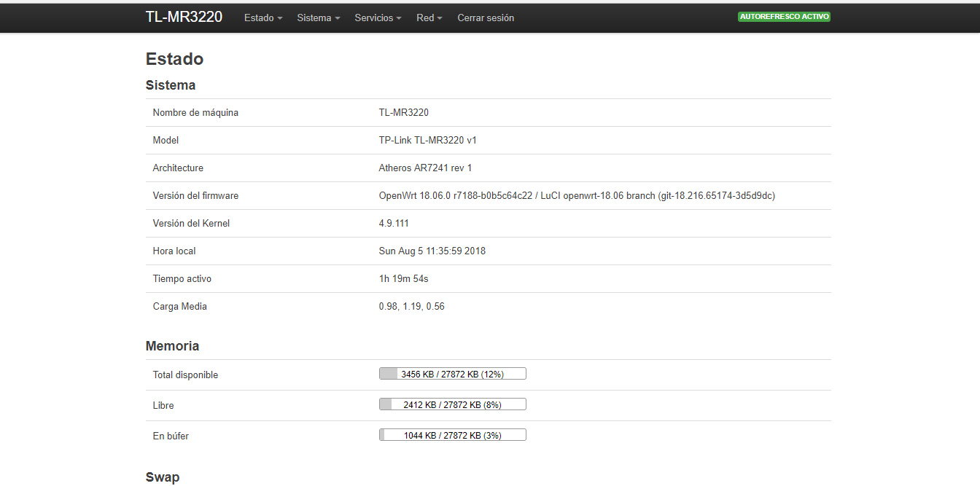980x486 pixels.
Task: Select the Memoria section heading
Action: pos(172,346)
